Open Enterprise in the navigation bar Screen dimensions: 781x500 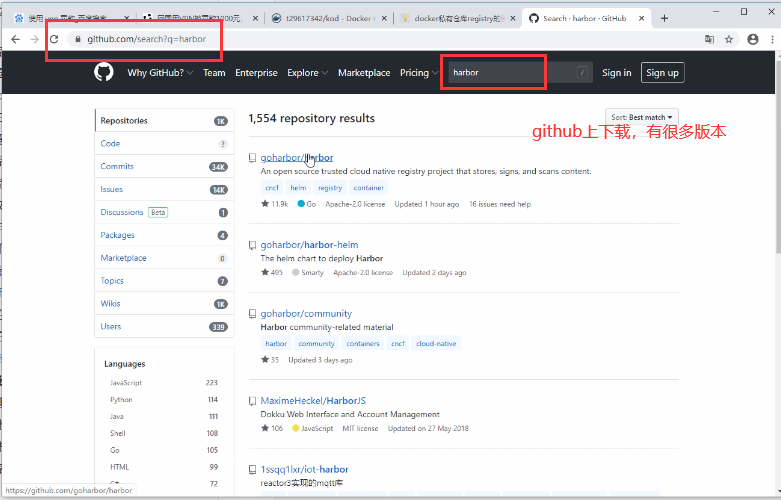pyautogui.click(x=256, y=73)
